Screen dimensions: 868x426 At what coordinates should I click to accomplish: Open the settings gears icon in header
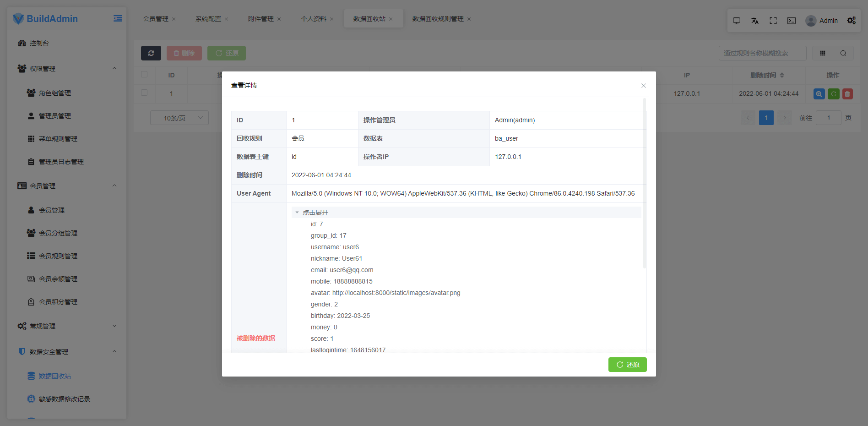click(851, 21)
